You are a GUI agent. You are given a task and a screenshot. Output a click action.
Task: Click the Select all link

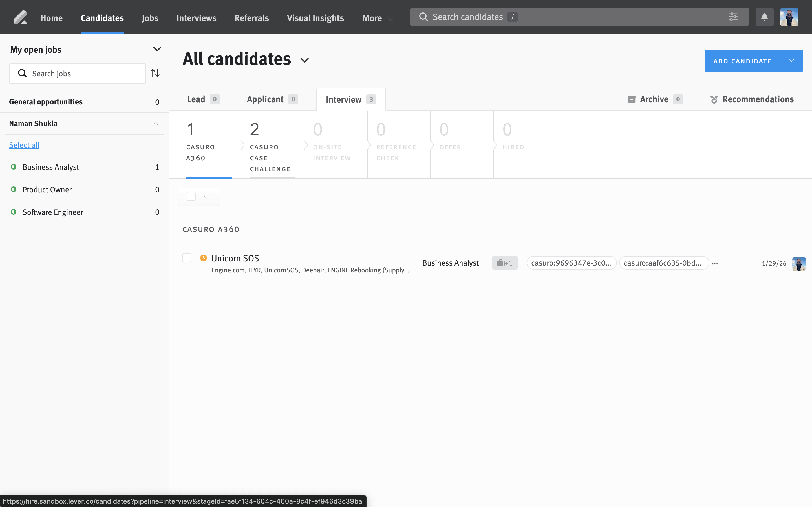(24, 145)
